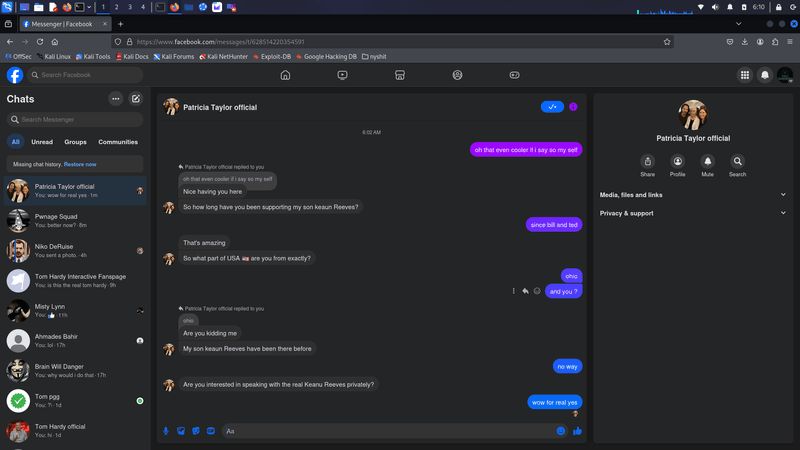Open the Exploit-DB bookmark
The image size is (800, 450).
pos(272,57)
